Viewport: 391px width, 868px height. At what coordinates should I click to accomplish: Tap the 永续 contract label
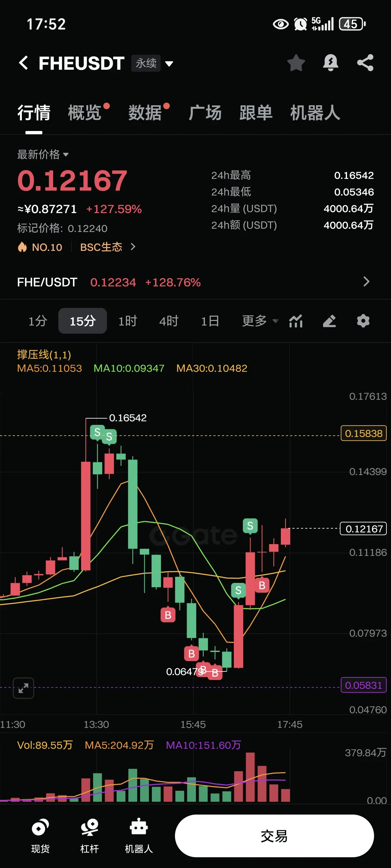(146, 63)
